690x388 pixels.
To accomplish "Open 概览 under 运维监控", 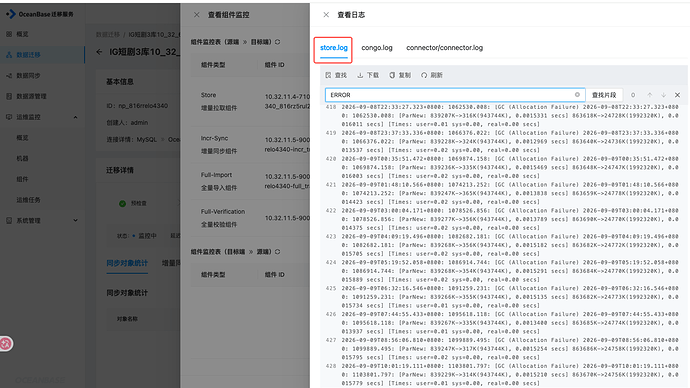I will click(22, 138).
